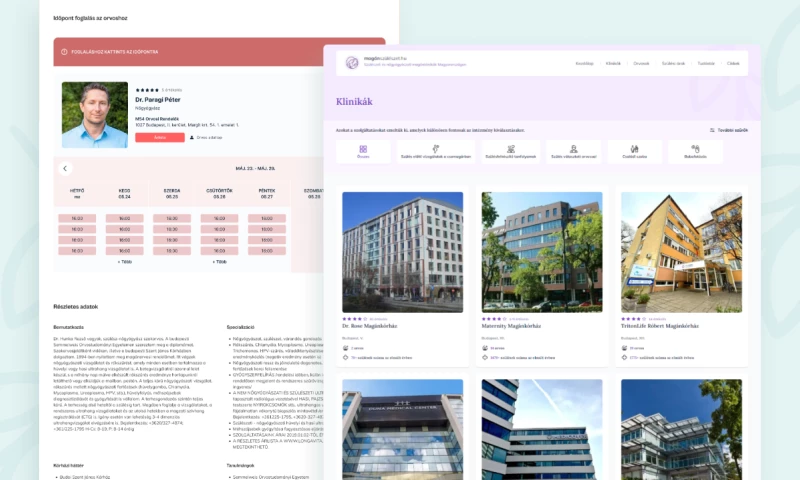Viewport: 800px width, 480px height.
Task: Open Orvosok in the top navigation
Action: [641, 64]
